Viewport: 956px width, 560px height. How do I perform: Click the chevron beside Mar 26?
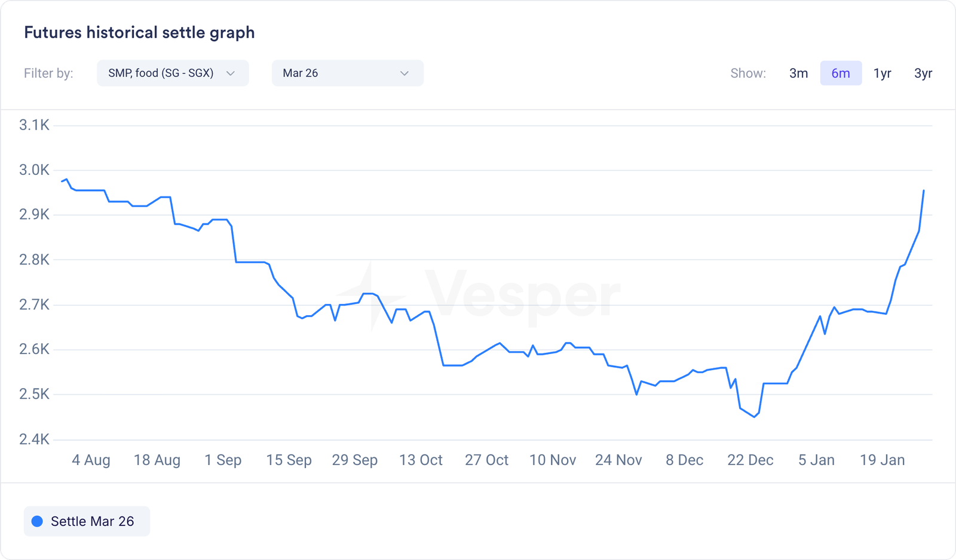tap(405, 73)
